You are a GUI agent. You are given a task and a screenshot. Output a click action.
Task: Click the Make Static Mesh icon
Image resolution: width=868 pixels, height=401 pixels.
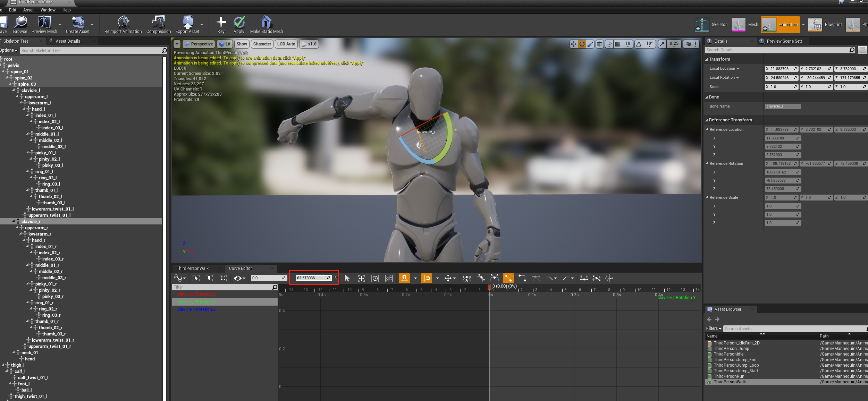[266, 22]
